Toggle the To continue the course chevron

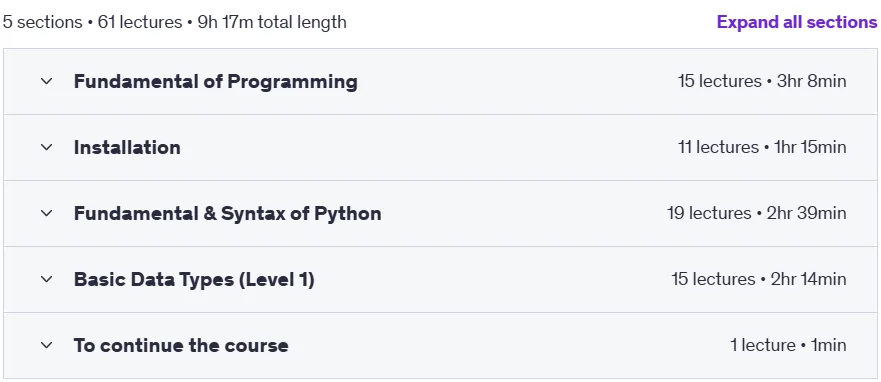pos(47,345)
